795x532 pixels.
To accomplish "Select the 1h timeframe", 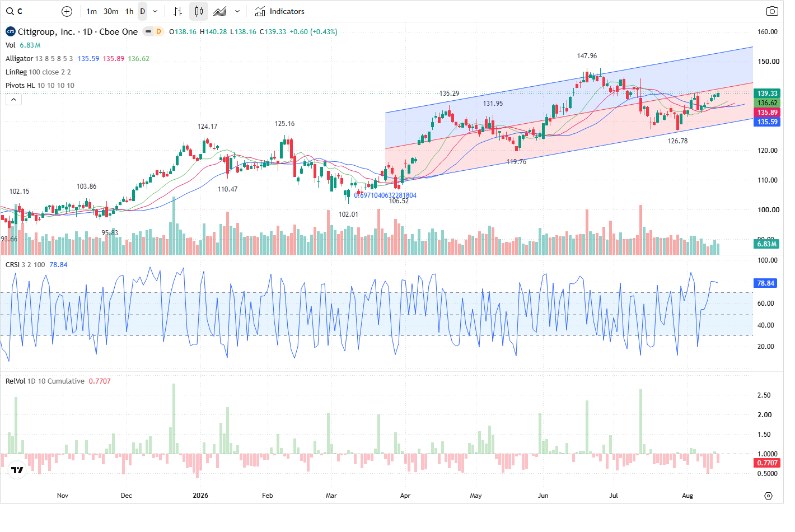I will pos(129,11).
